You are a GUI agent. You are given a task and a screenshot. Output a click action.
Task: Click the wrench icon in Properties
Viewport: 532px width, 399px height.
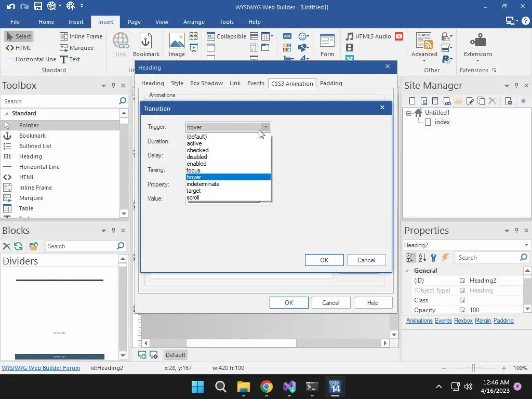[434, 258]
